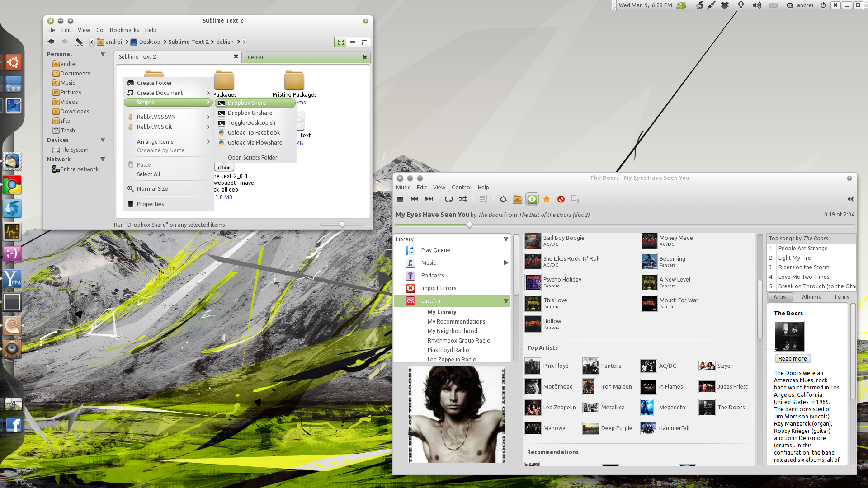Toggle the context pane info icon
868x488 pixels.
pos(532,199)
